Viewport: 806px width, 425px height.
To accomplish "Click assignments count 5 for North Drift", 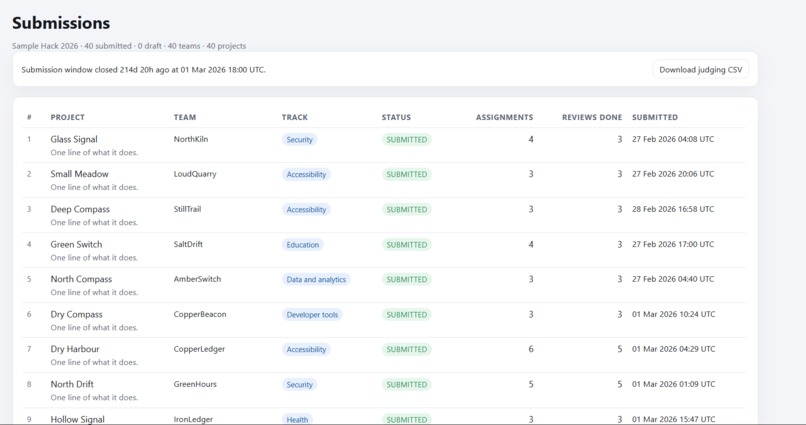I will point(530,384).
